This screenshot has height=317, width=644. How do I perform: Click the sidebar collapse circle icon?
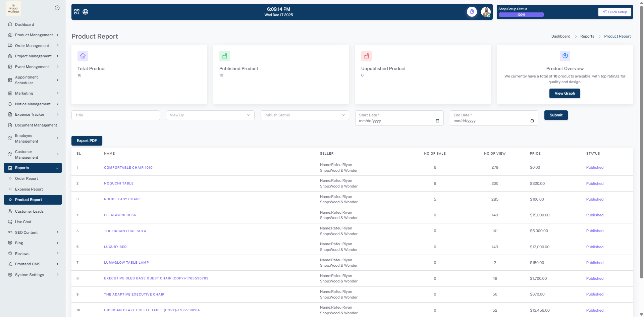tap(57, 8)
